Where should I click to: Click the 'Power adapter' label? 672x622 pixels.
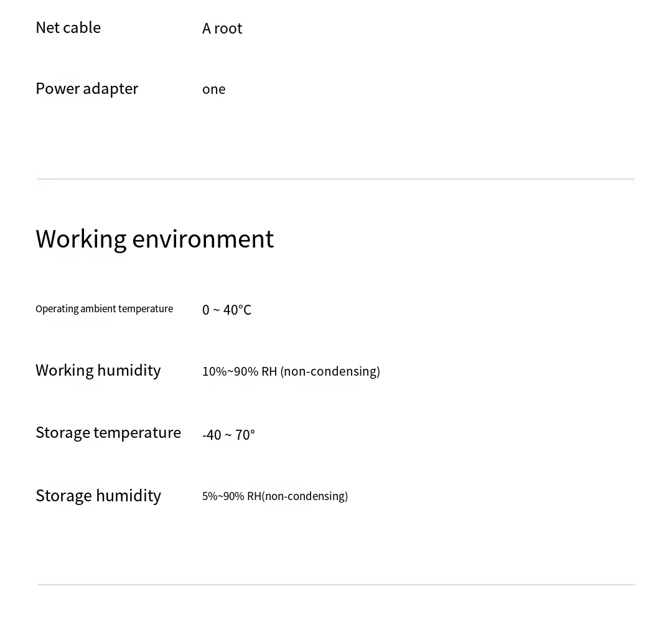coord(87,89)
